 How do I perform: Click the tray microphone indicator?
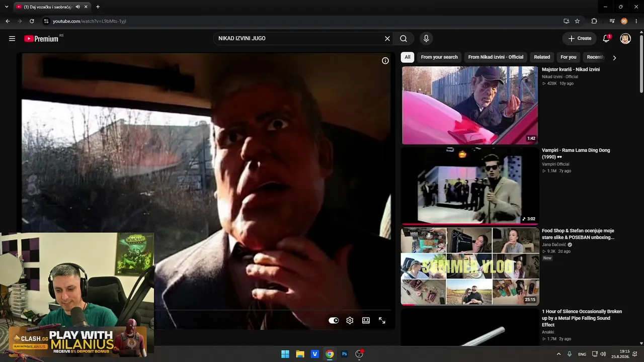pos(570,354)
